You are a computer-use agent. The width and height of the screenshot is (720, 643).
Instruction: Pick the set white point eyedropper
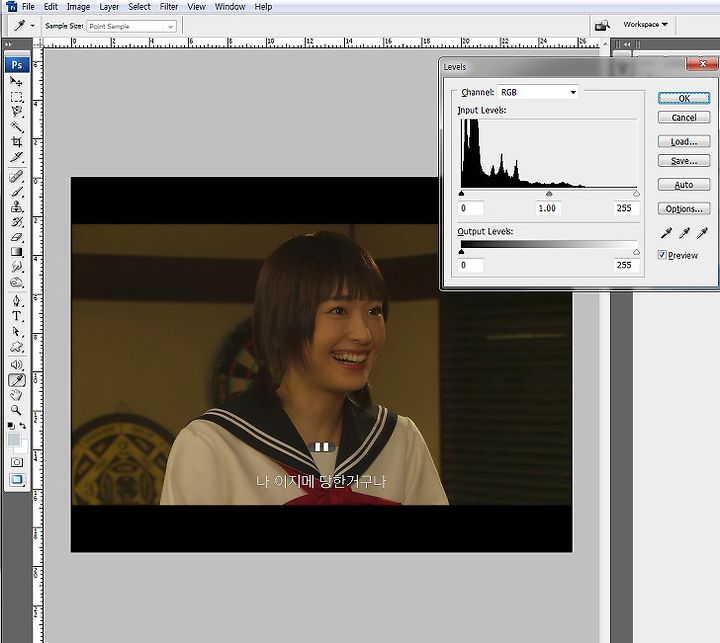pyautogui.click(x=702, y=233)
